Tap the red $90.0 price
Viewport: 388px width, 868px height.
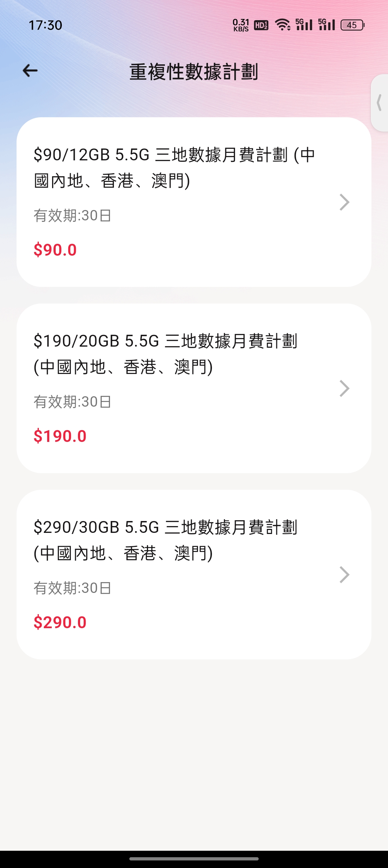[x=55, y=250]
